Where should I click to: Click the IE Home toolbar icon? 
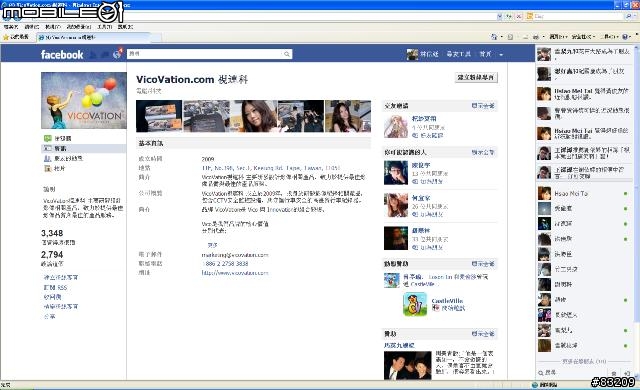click(494, 37)
